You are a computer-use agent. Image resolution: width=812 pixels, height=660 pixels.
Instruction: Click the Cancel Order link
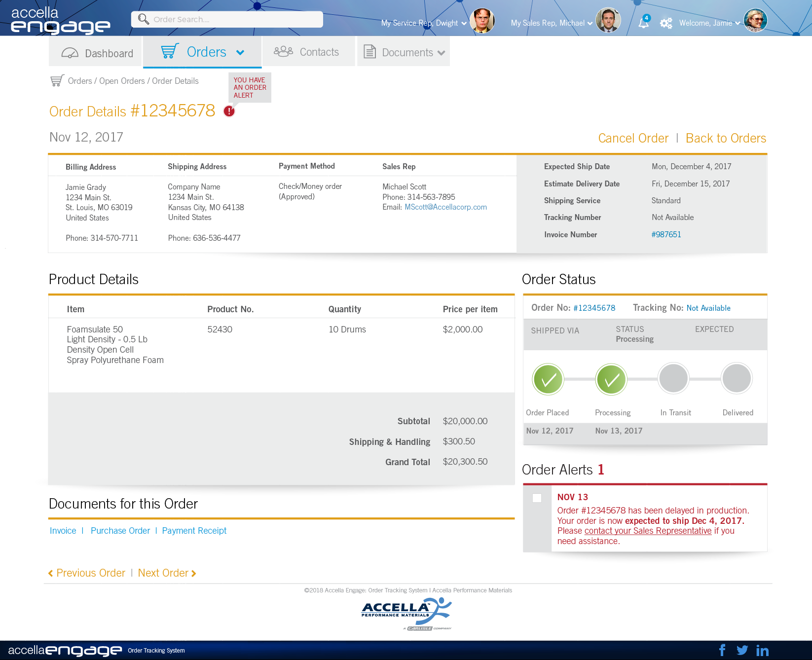633,138
